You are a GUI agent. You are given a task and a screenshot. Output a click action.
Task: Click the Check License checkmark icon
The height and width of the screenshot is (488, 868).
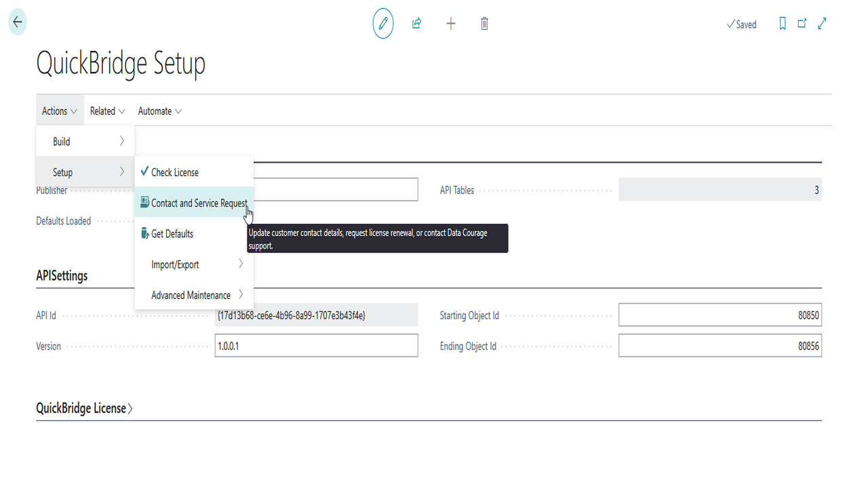click(x=144, y=171)
